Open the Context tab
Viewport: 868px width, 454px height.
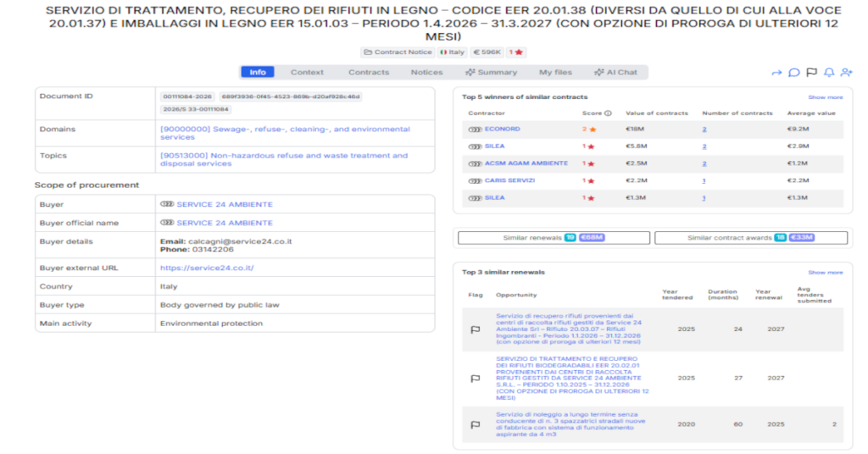[307, 73]
